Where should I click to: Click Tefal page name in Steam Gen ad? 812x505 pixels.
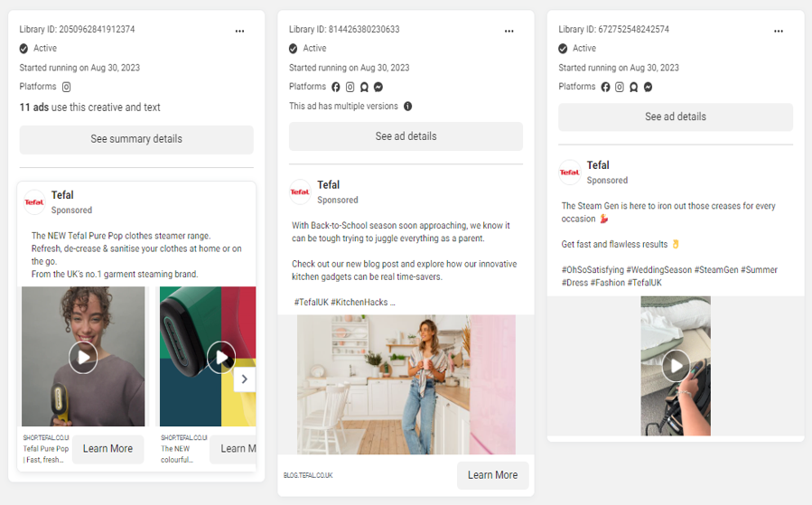pos(598,165)
